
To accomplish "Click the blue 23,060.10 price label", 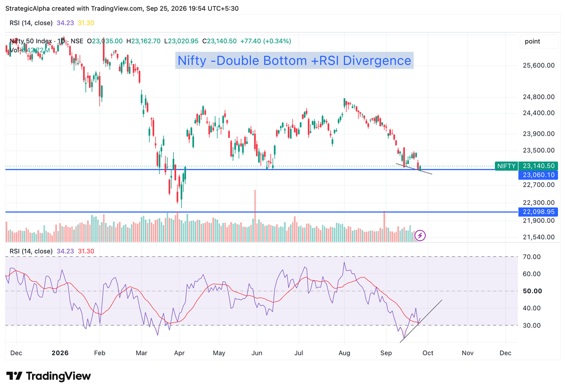I will click(x=538, y=175).
